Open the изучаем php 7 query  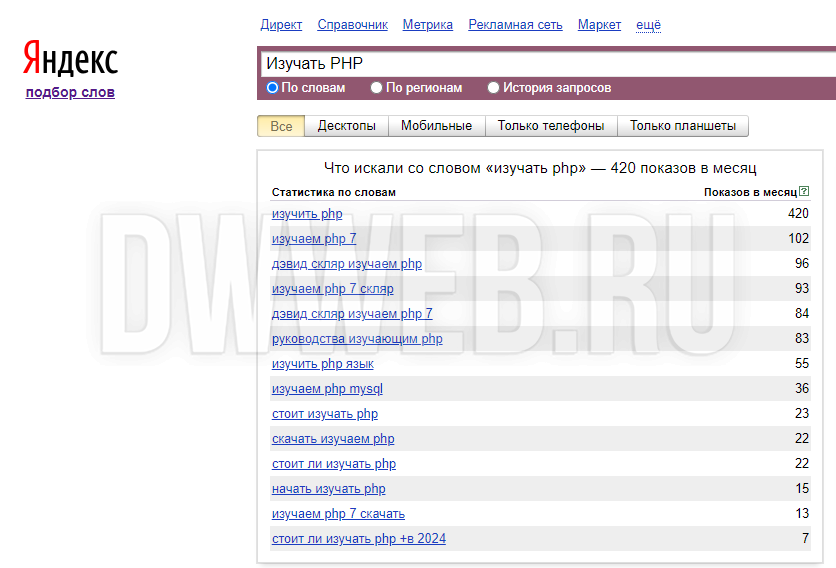tap(314, 239)
